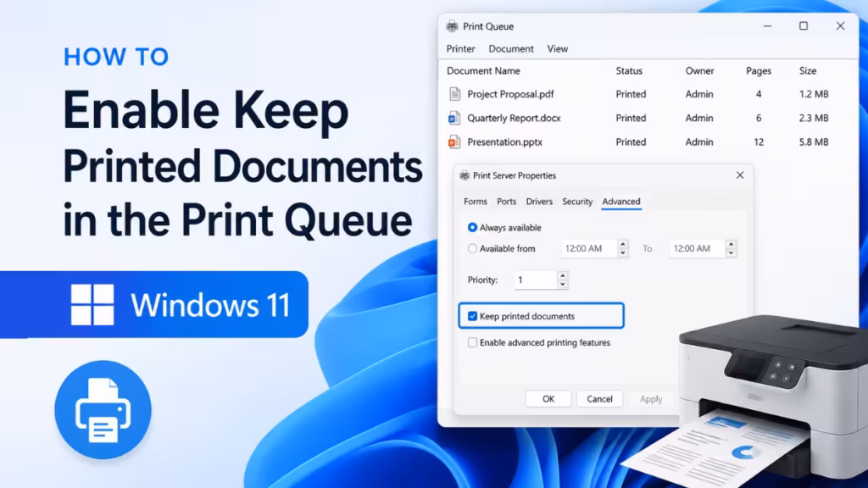Click Admin owner of Quarterly Report.docx
The height and width of the screenshot is (488, 868).
[x=699, y=118]
